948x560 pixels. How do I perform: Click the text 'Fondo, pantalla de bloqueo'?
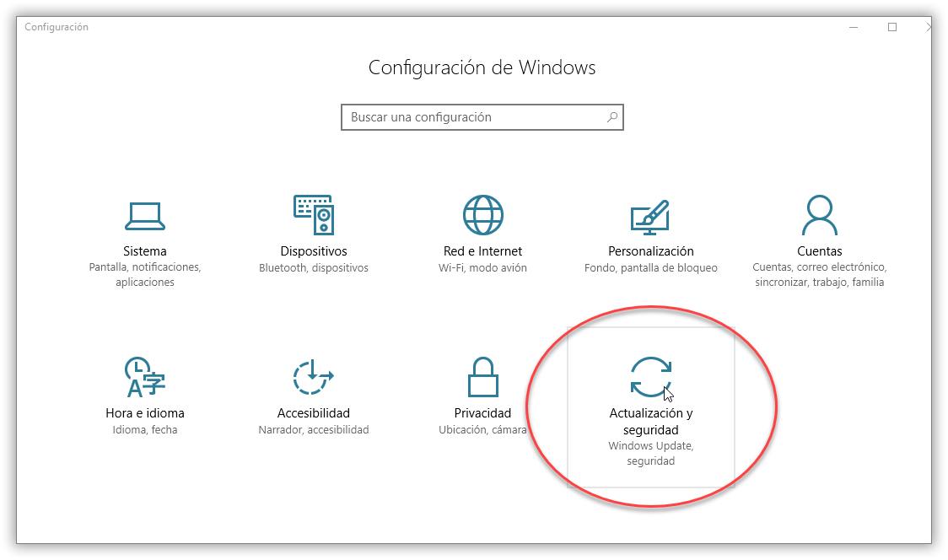(x=651, y=268)
